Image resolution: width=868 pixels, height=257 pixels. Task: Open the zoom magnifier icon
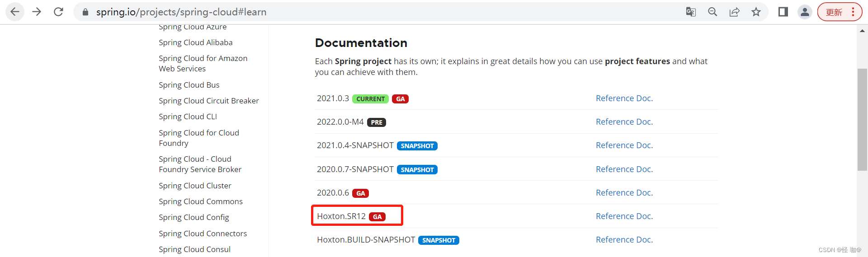pos(712,12)
